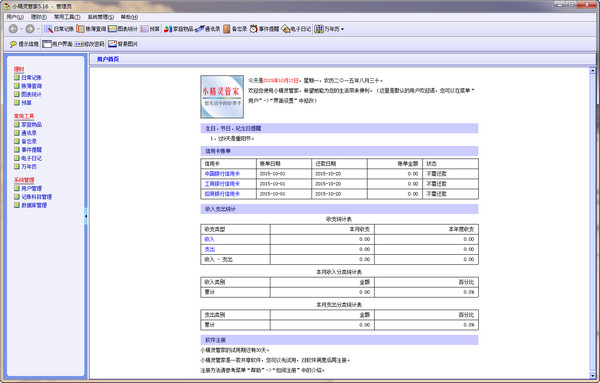Click 不需还款 status in 中国银行信用卡 row
Screen dimensions: 600x383
(x=437, y=174)
